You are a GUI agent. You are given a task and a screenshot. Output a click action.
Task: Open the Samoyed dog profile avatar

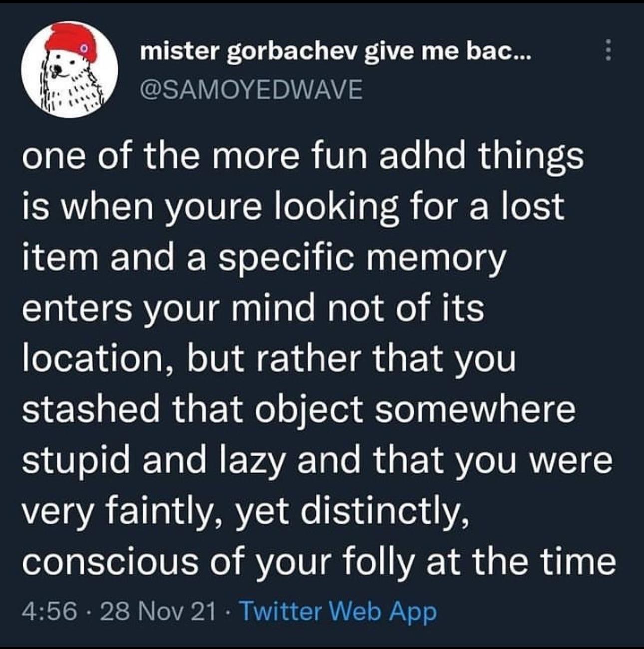(70, 69)
